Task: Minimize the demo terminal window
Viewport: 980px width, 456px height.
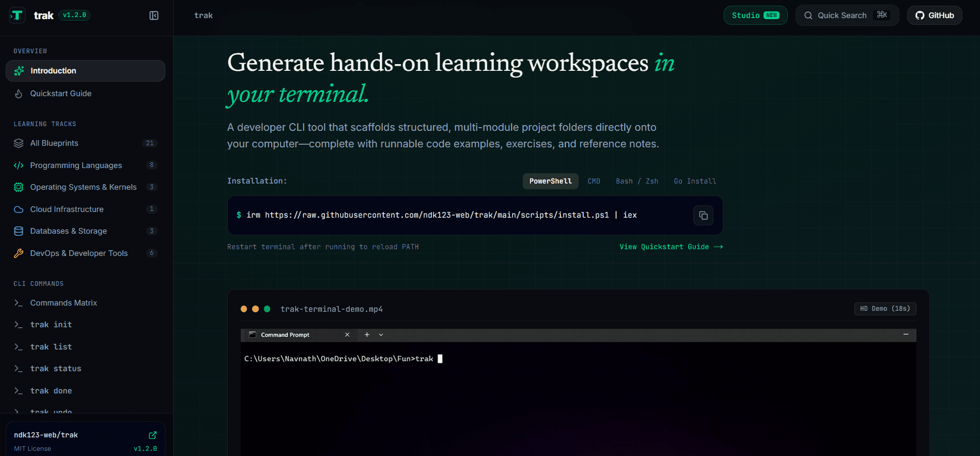Action: [x=906, y=335]
